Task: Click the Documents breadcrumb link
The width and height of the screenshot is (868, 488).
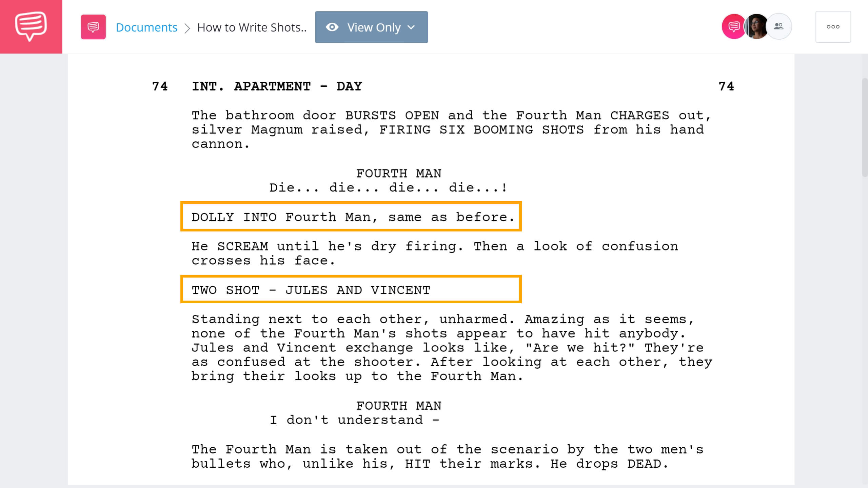Action: (146, 27)
